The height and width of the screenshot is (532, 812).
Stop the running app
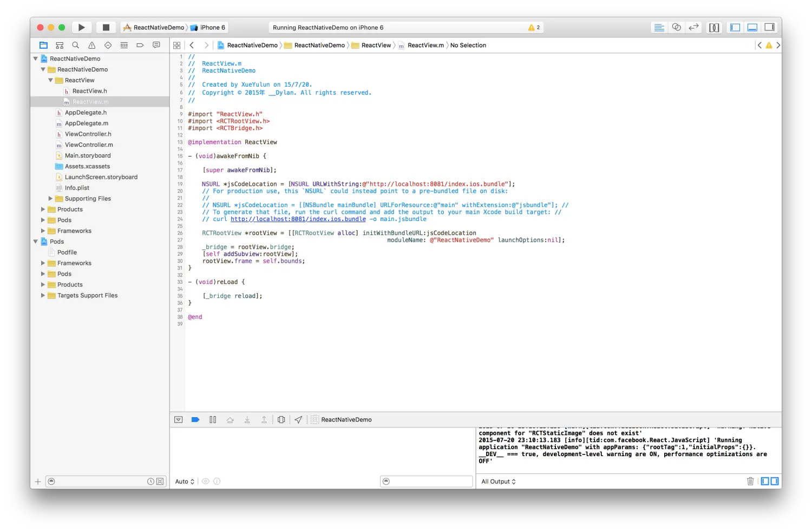106,28
